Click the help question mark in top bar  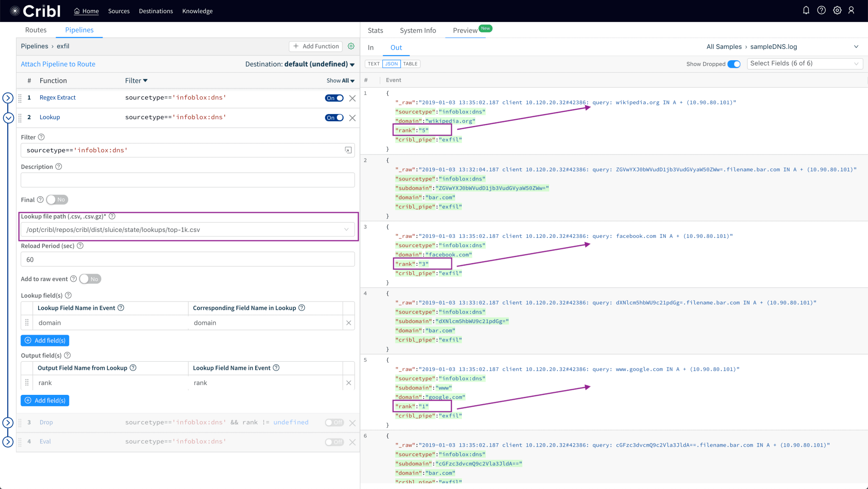tap(821, 11)
